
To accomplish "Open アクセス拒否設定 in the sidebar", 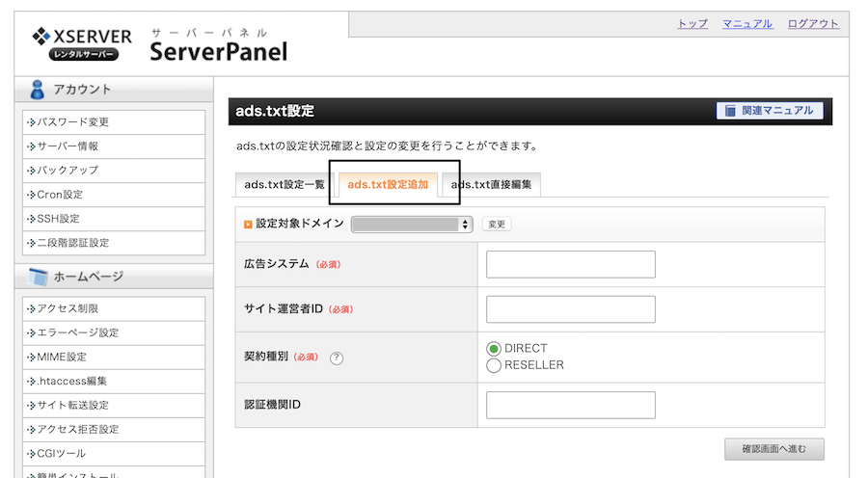I will (x=114, y=429).
